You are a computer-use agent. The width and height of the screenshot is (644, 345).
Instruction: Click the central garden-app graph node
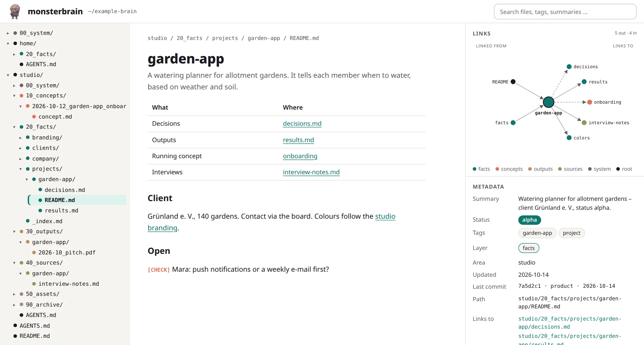(549, 102)
